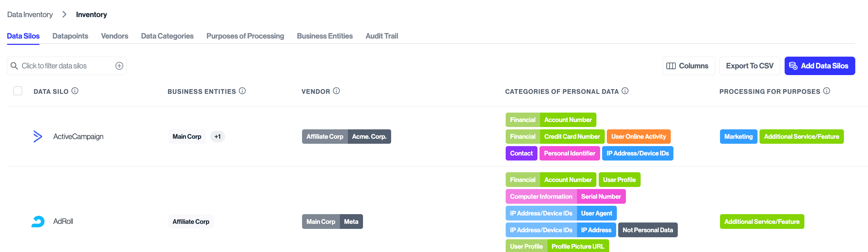Focus the data silos filter field
The height and width of the screenshot is (252, 868).
pos(64,66)
